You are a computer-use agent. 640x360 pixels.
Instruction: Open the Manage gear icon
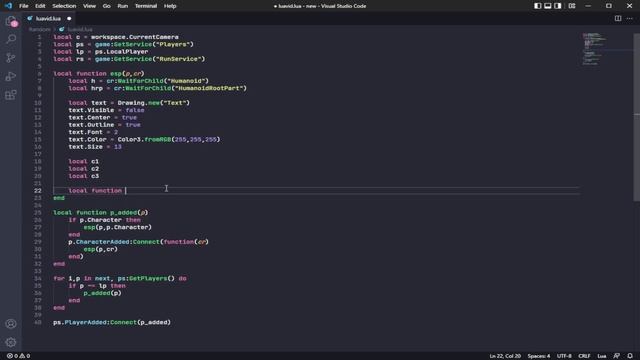[11, 342]
